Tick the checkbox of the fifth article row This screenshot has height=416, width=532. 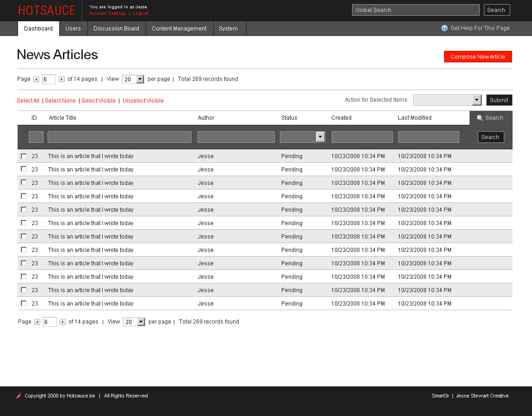[x=24, y=209]
